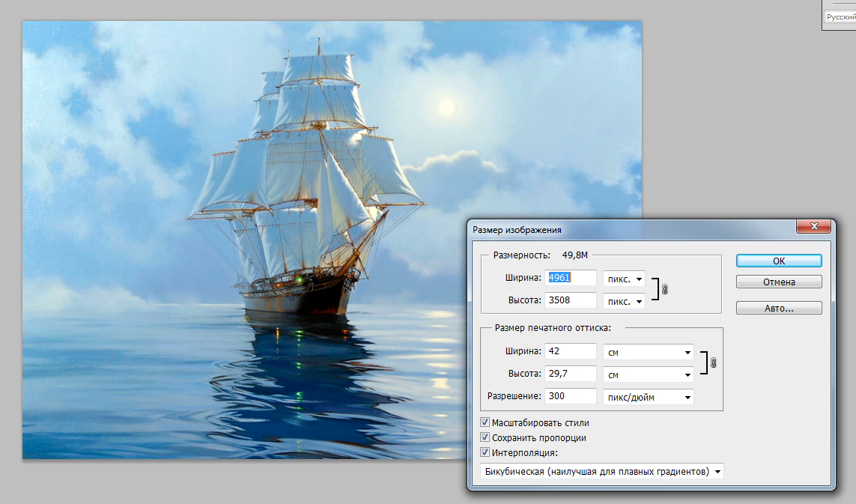Click the Размер изображения dialog title

click(517, 230)
